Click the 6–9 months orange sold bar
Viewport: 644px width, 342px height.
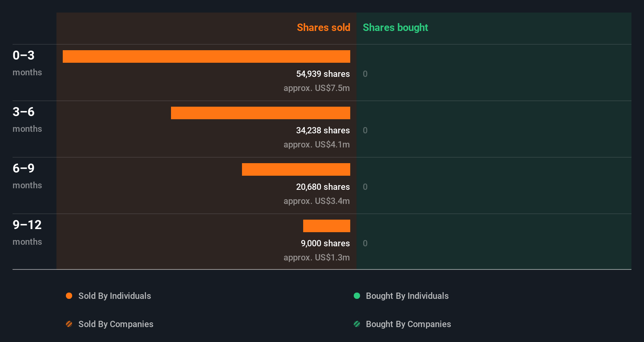(296, 169)
